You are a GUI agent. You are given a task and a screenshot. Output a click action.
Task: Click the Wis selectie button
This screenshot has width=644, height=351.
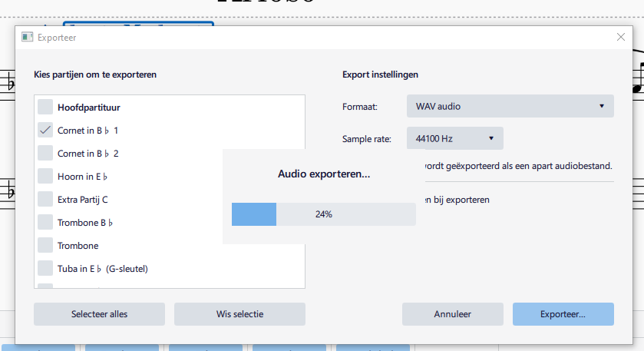coord(239,314)
